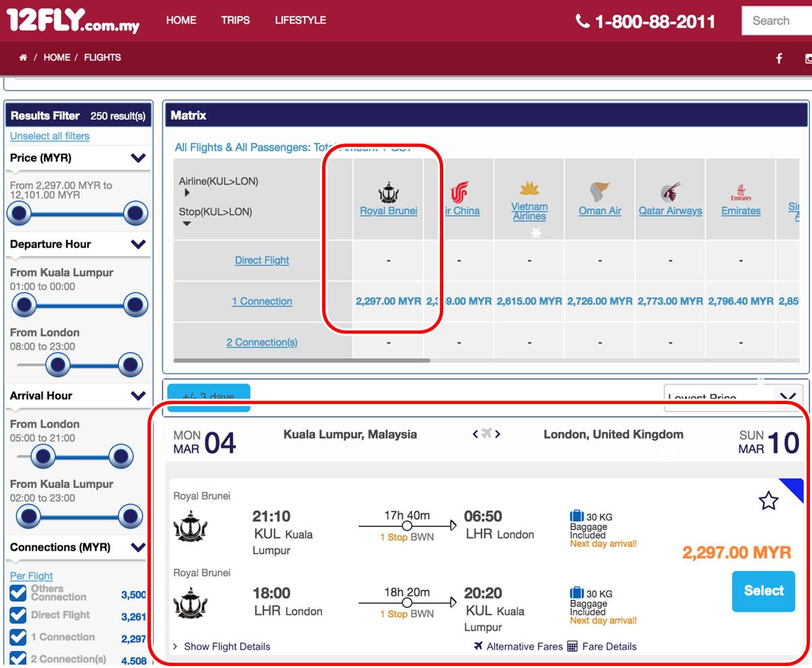Image resolution: width=812 pixels, height=668 pixels.
Task: Open Fare Details
Action: pos(609,646)
